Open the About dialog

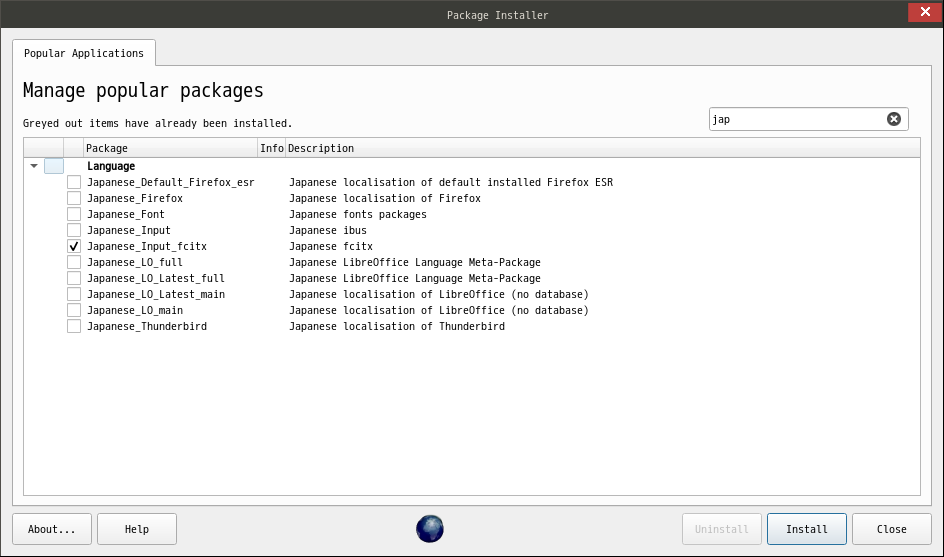pos(52,529)
